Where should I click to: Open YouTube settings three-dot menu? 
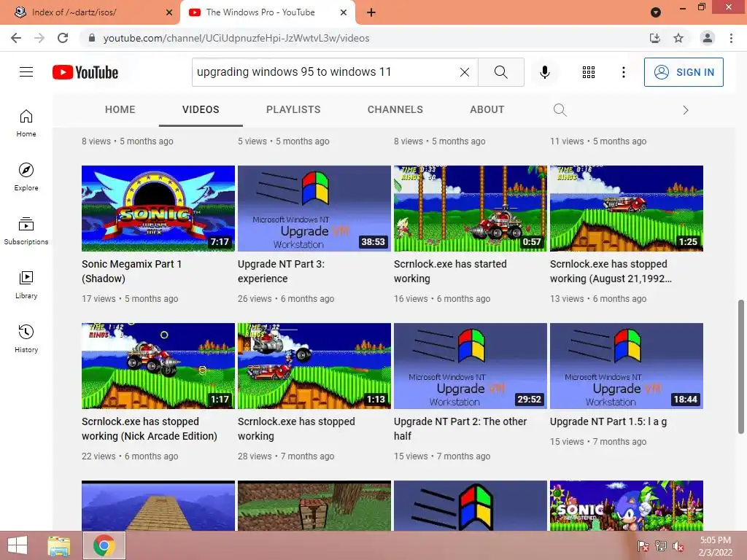(623, 72)
